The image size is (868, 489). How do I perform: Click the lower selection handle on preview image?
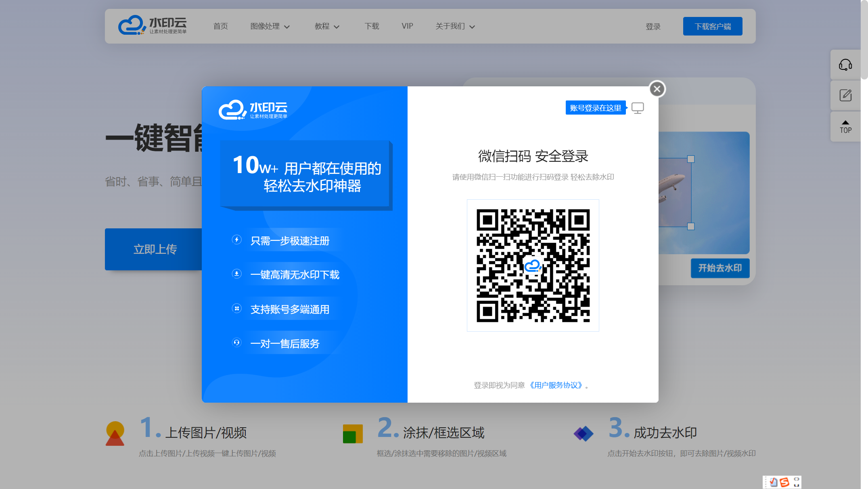691,226
